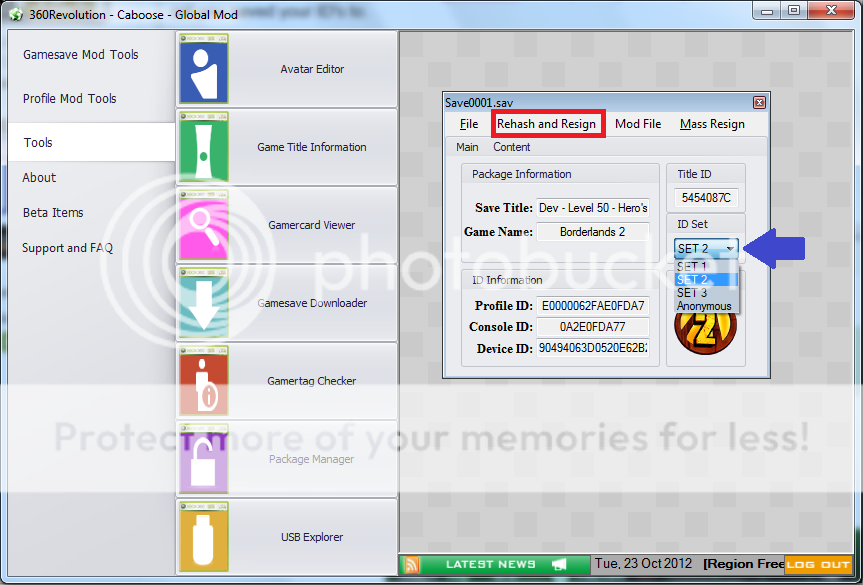This screenshot has width=863, height=585.
Task: Click the Game Title Information icon
Action: pyautogui.click(x=203, y=147)
